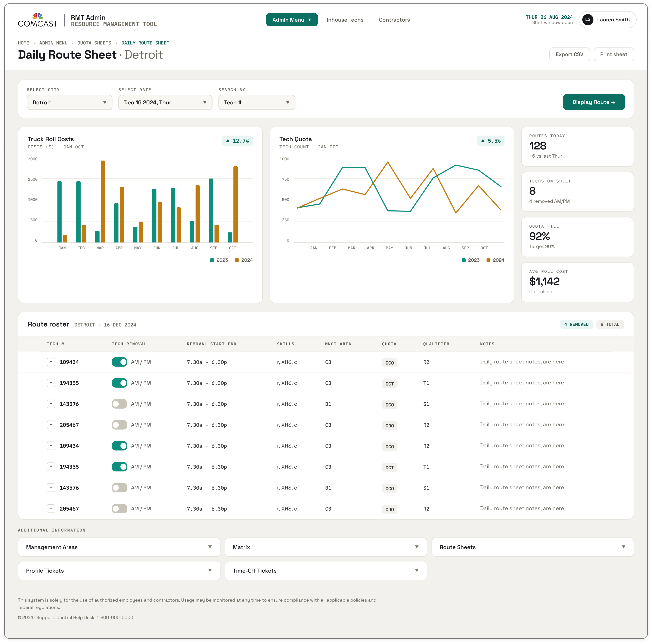Expand the second 143576 row plus icon
The image size is (652, 644).
[x=51, y=487]
